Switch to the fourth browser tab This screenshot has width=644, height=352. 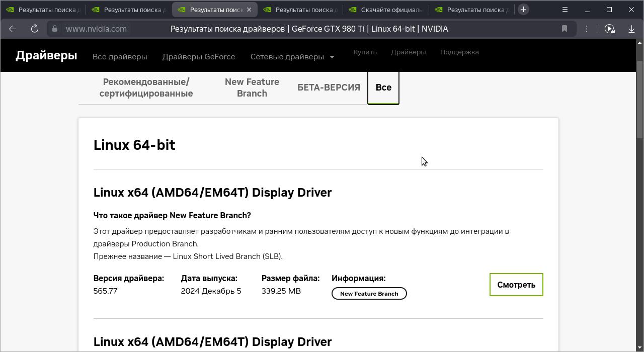[300, 10]
